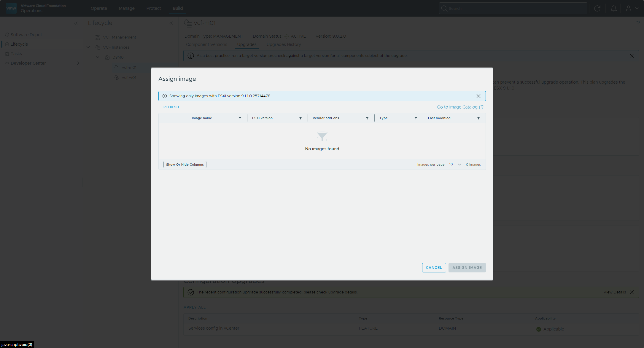Viewport: 644px width, 348px height.
Task: Switch to Component Versions tab
Action: (x=206, y=44)
